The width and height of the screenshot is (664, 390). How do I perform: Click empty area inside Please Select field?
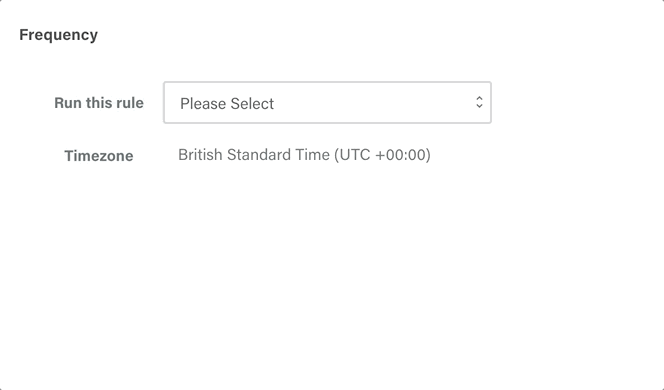(x=373, y=102)
